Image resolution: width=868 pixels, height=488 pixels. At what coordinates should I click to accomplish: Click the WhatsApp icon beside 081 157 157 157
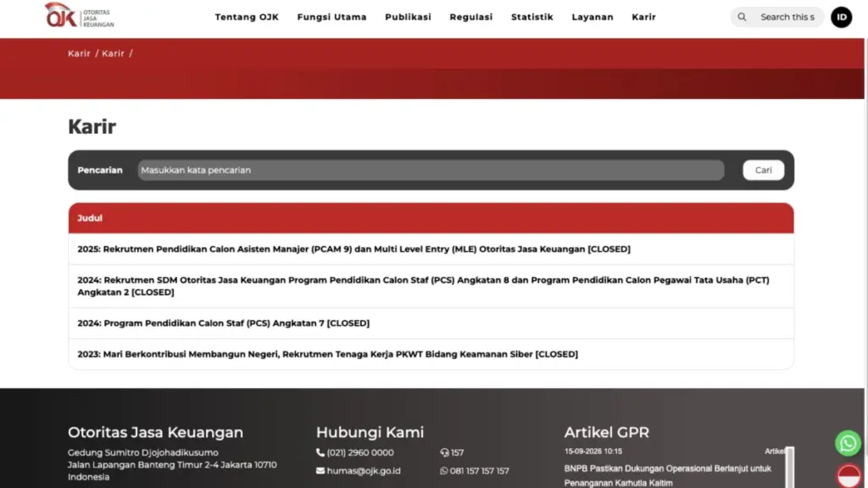443,471
